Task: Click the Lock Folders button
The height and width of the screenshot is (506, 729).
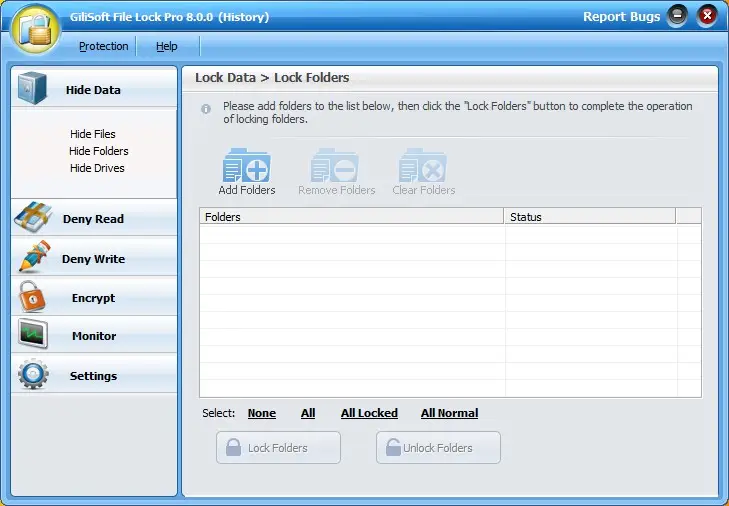Action: coord(278,447)
